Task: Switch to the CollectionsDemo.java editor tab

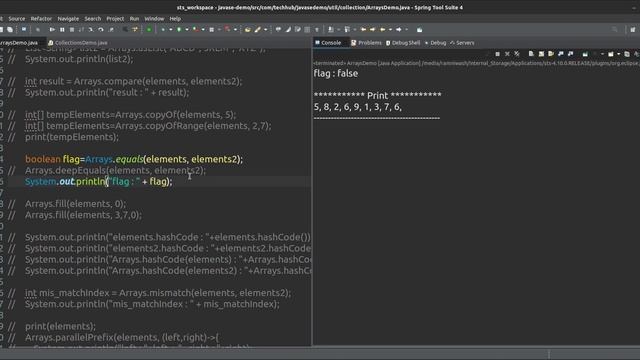Action: pyautogui.click(x=78, y=43)
